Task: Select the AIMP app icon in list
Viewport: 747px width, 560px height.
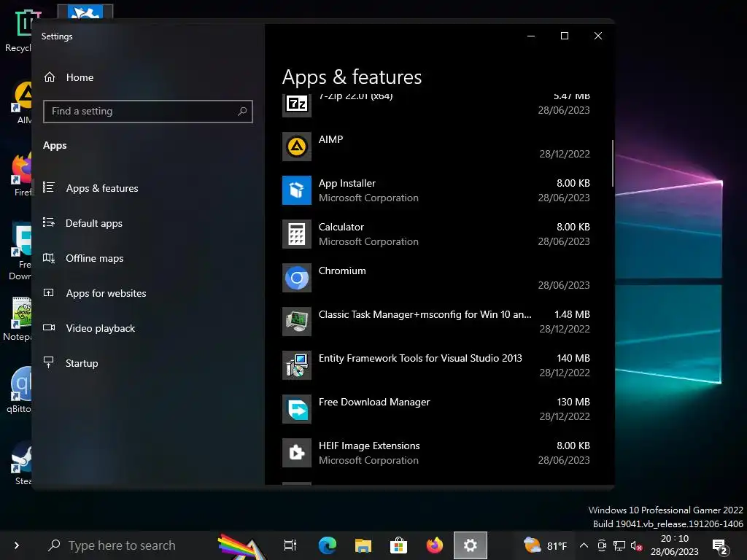Action: (x=297, y=147)
